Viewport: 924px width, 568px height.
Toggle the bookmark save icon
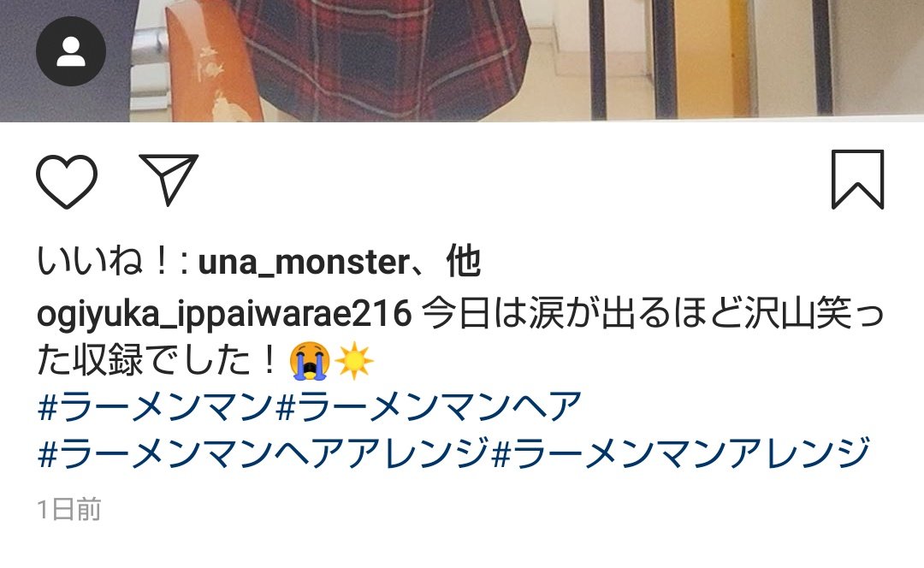point(857,179)
